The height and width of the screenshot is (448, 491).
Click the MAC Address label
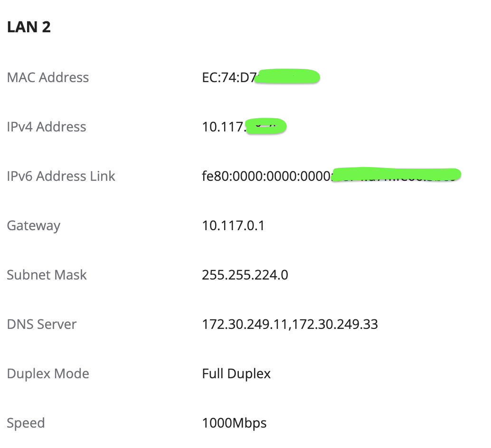coord(48,77)
